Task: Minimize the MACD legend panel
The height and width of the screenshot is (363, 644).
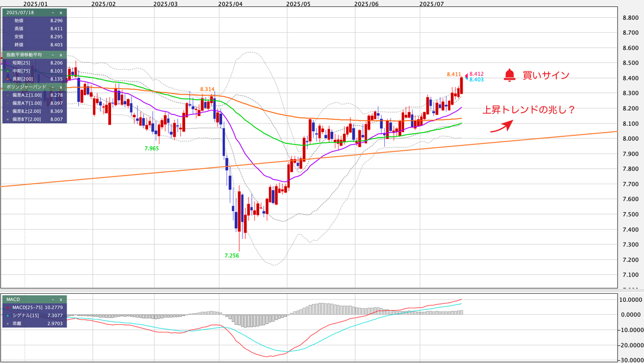Action: 53,299
